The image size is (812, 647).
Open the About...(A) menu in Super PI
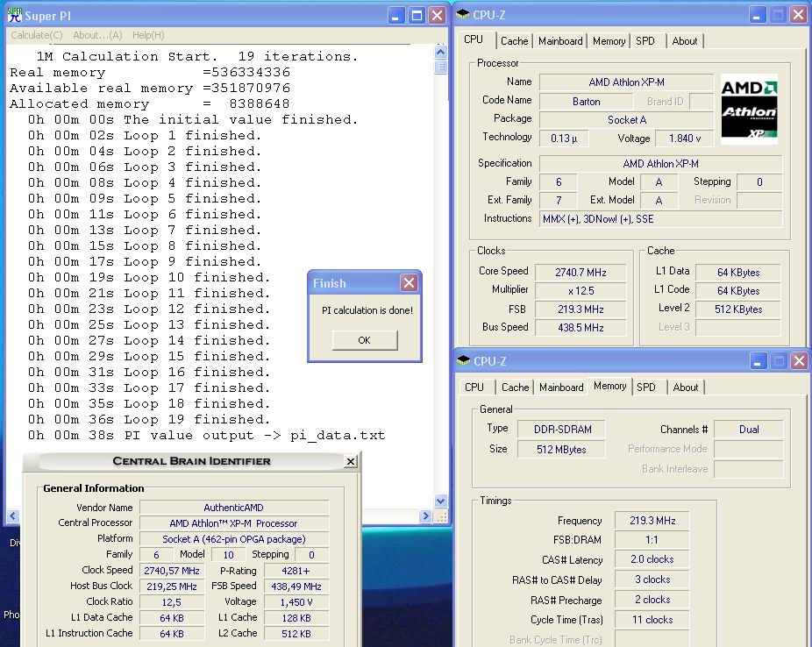(x=97, y=35)
